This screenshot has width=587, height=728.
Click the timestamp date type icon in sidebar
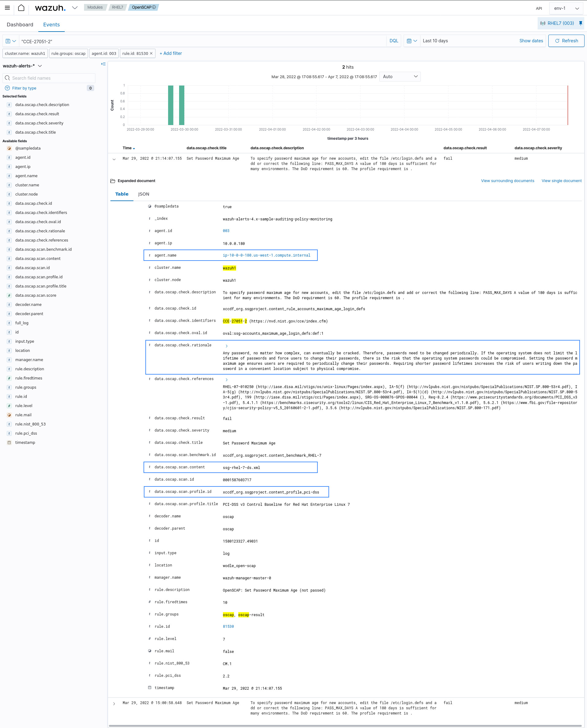click(x=9, y=443)
